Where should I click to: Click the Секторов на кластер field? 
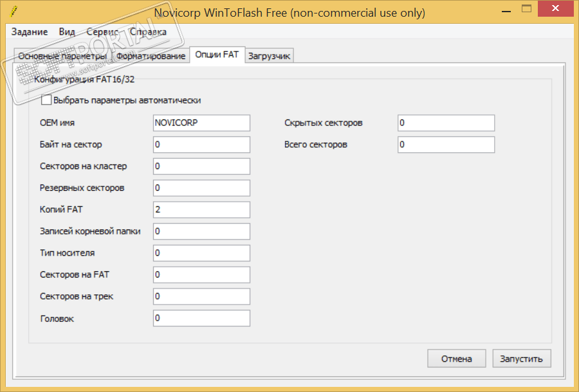click(201, 166)
